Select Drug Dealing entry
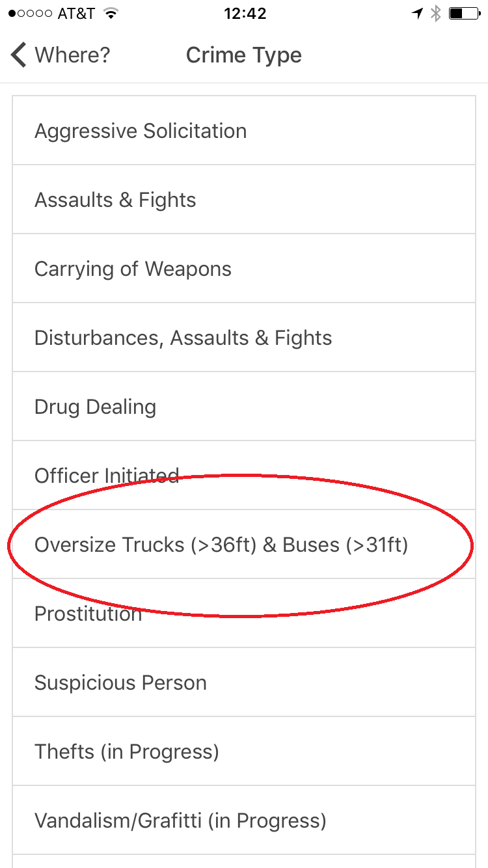The image size is (488, 868). pyautogui.click(x=244, y=407)
